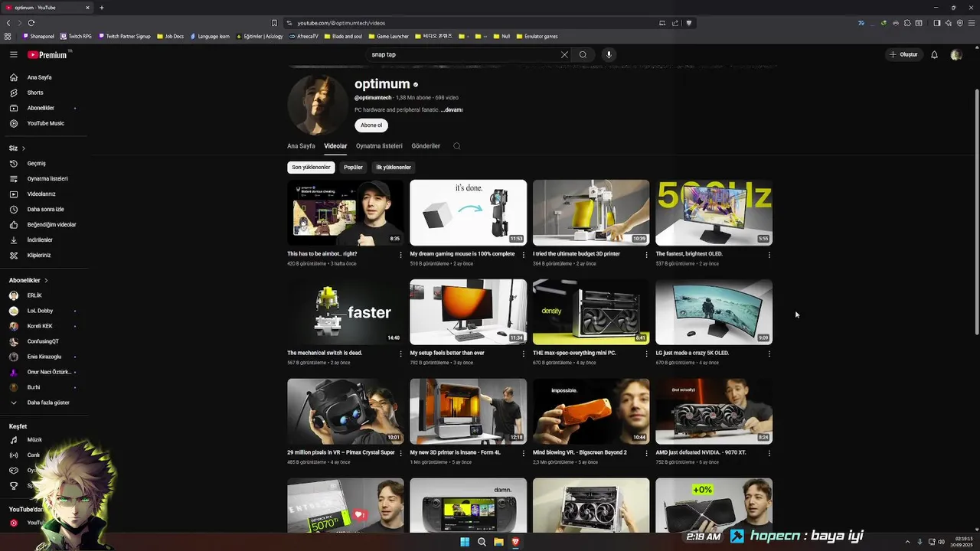The image size is (980, 551).
Task: Activate voice search microphone icon
Action: pos(609,54)
